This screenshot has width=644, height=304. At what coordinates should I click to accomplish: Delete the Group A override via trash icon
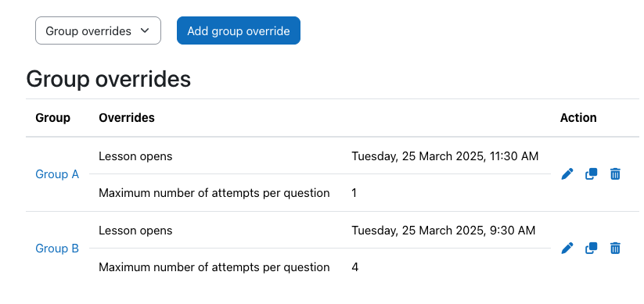615,174
